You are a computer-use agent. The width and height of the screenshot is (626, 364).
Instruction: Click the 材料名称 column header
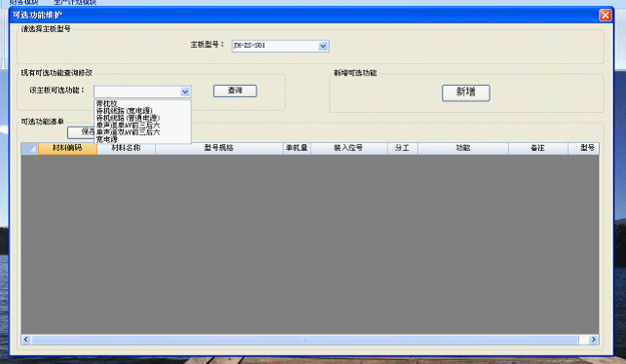[x=127, y=149]
